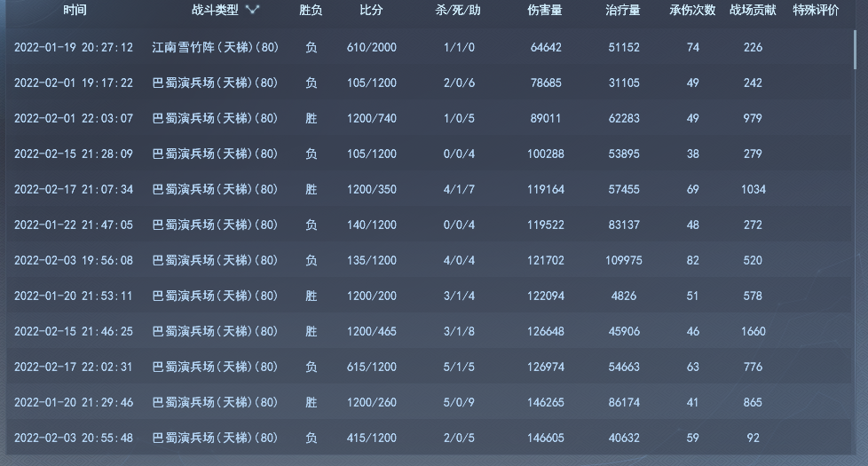The height and width of the screenshot is (466, 868).
Task: Select the time 2022-02-03 20:55:48
Action: click(x=74, y=438)
